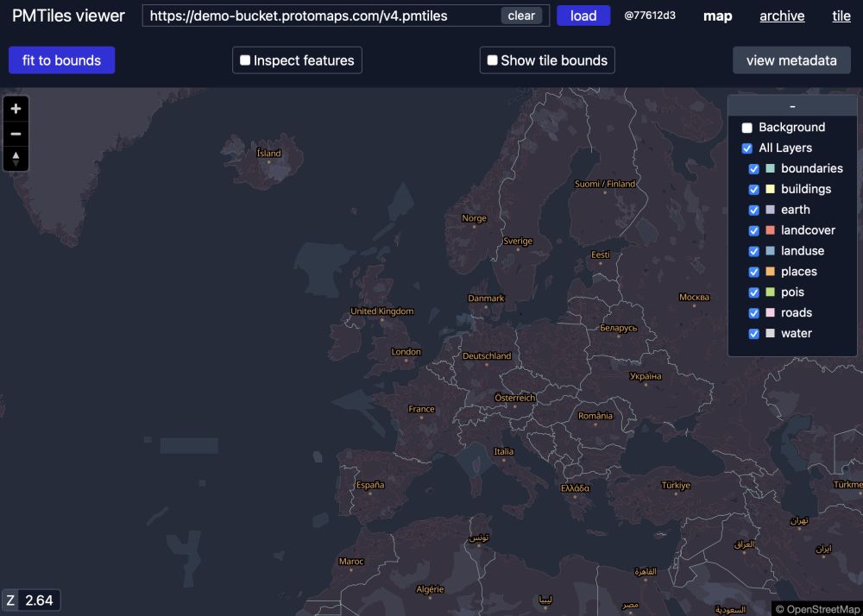
Task: Click the Algérie map label
Action: click(x=430, y=589)
